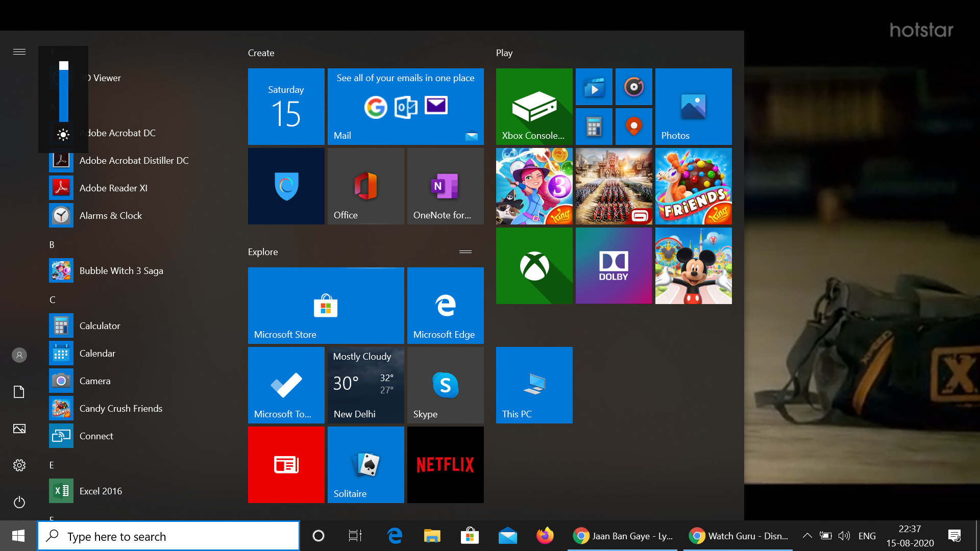The height and width of the screenshot is (551, 980).
Task: Click the Power button in Start sidebar
Action: click(19, 502)
